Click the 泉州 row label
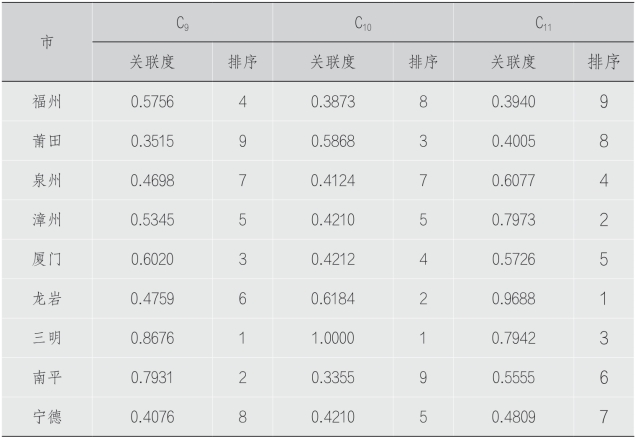Image resolution: width=635 pixels, height=439 pixels. [x=47, y=180]
